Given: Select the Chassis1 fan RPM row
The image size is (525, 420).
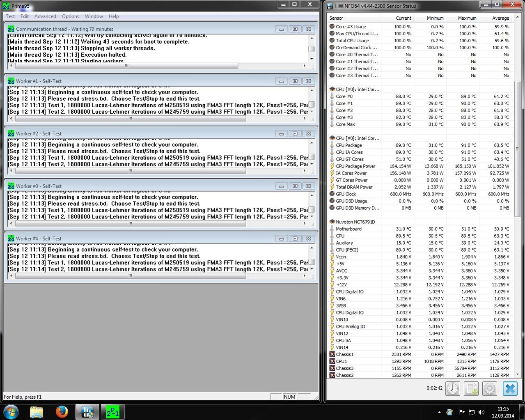Looking at the screenshot, I should 420,354.
